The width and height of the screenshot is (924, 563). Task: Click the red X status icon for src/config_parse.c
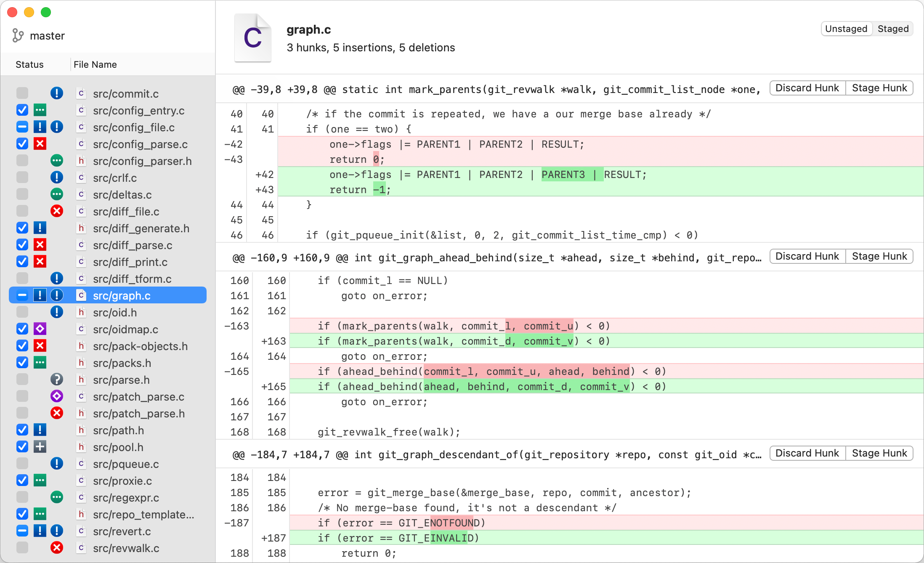click(x=40, y=144)
